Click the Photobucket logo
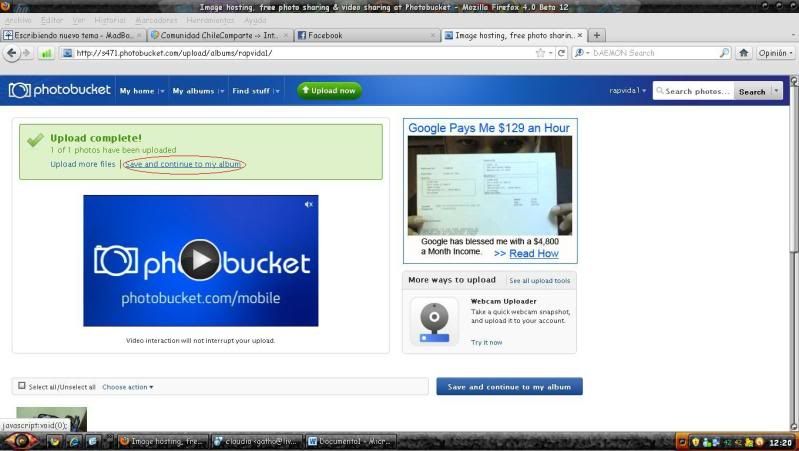This screenshot has width=799, height=451. tap(59, 90)
